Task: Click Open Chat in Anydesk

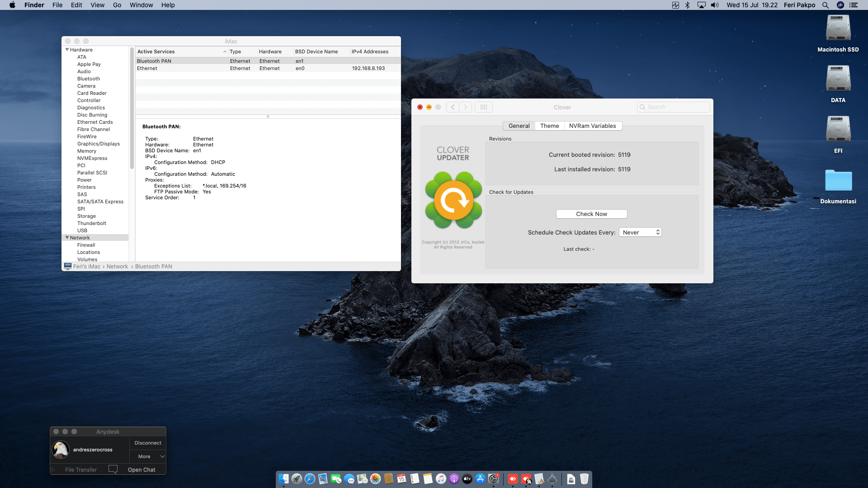Action: 142,469
